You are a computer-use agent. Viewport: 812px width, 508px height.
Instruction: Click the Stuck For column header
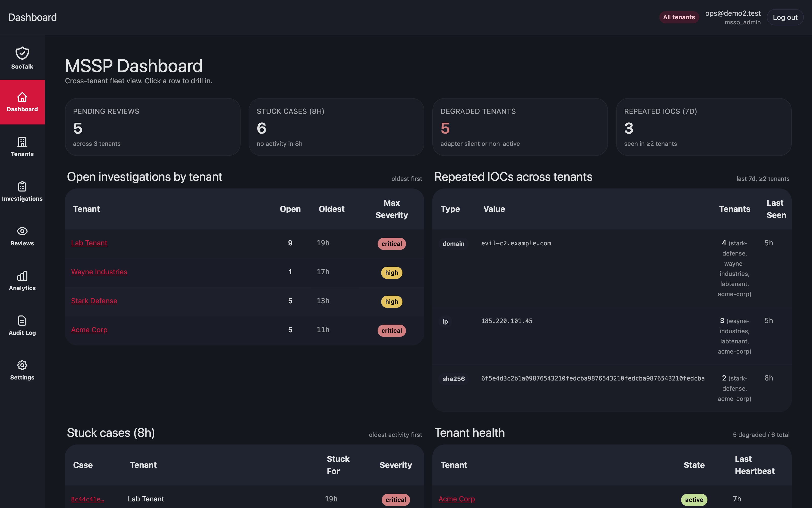click(x=338, y=465)
